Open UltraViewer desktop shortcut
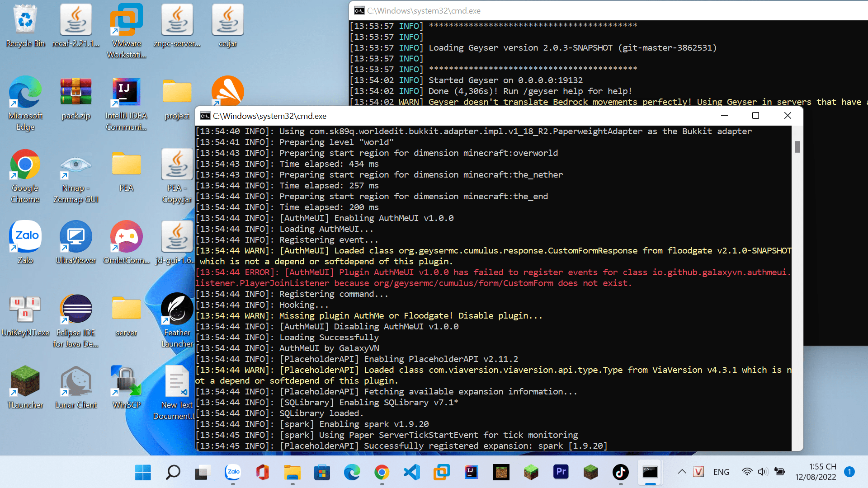This screenshot has width=868, height=488. tap(75, 237)
